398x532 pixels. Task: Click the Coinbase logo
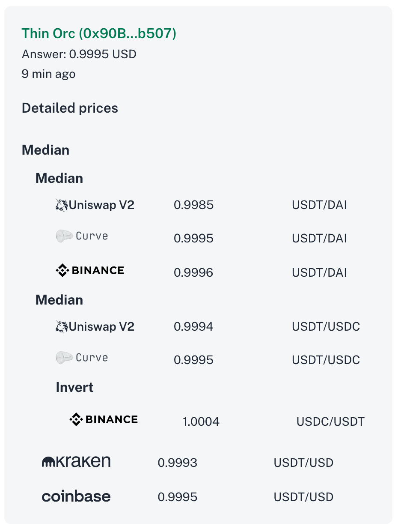coord(76,496)
